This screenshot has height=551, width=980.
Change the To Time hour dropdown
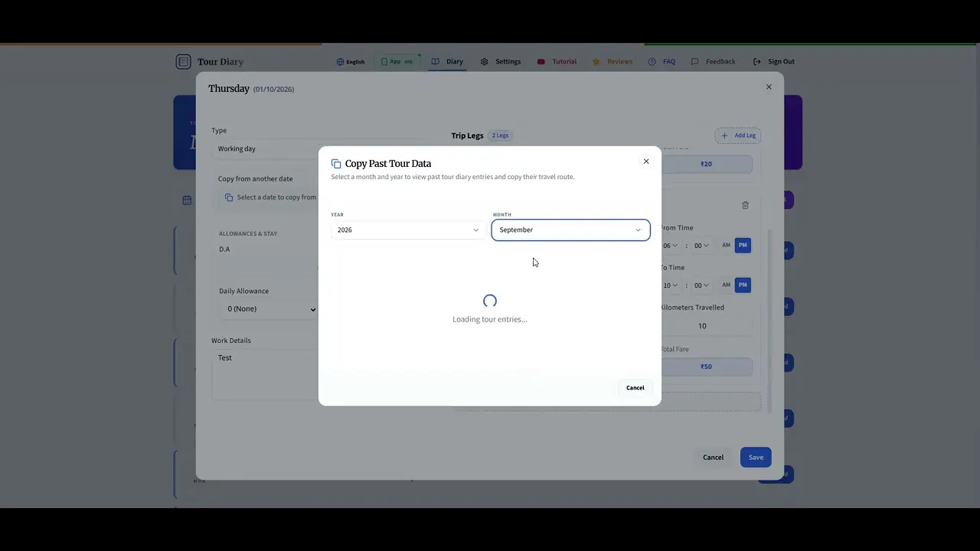[670, 285]
